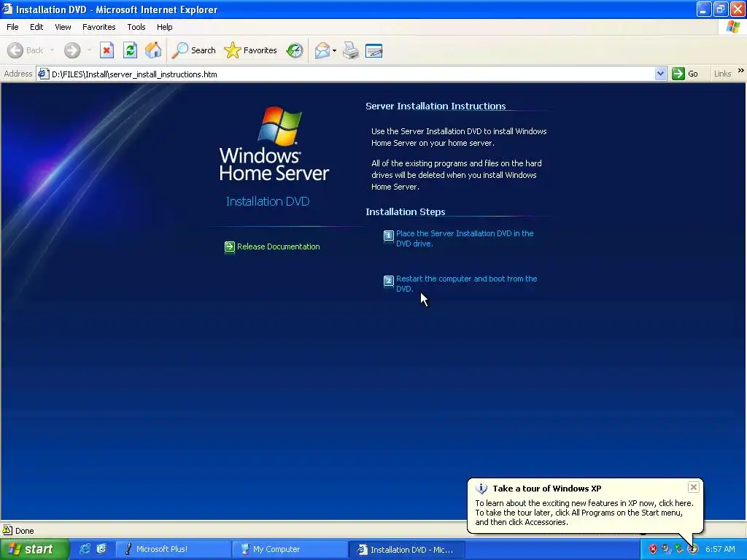Refresh the current page
Screen dimensions: 747x560
click(x=130, y=50)
